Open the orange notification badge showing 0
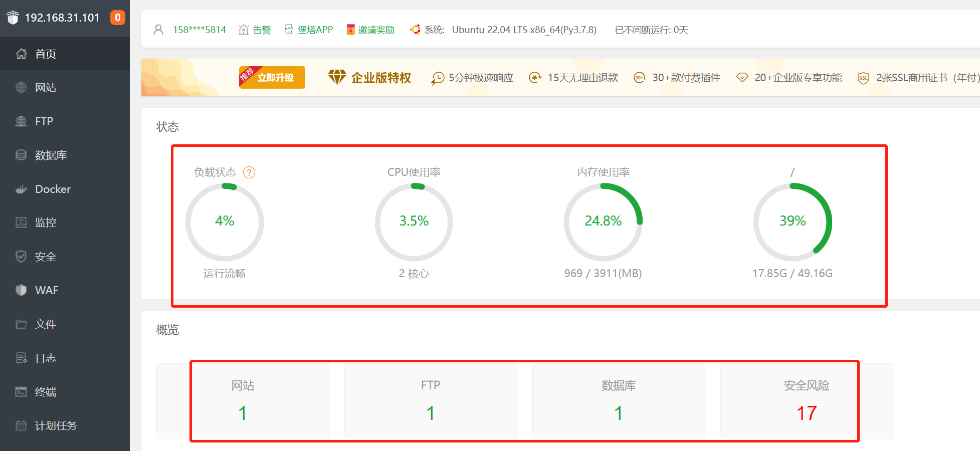The width and height of the screenshot is (980, 451). point(118,18)
